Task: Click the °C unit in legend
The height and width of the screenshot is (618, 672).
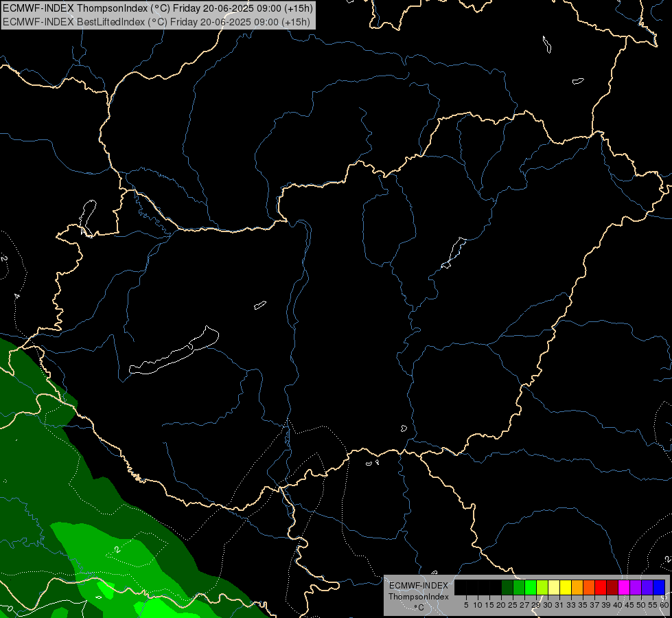Action: [x=419, y=608]
